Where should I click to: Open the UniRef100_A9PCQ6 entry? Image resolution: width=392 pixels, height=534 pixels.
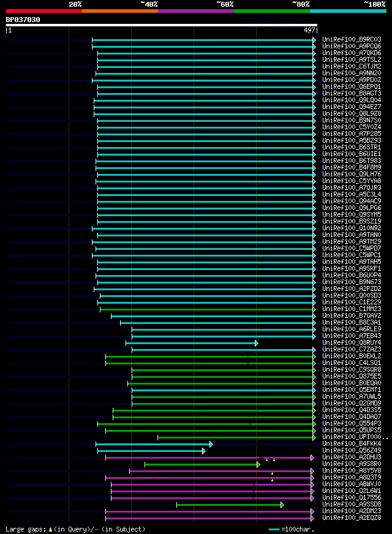click(352, 47)
